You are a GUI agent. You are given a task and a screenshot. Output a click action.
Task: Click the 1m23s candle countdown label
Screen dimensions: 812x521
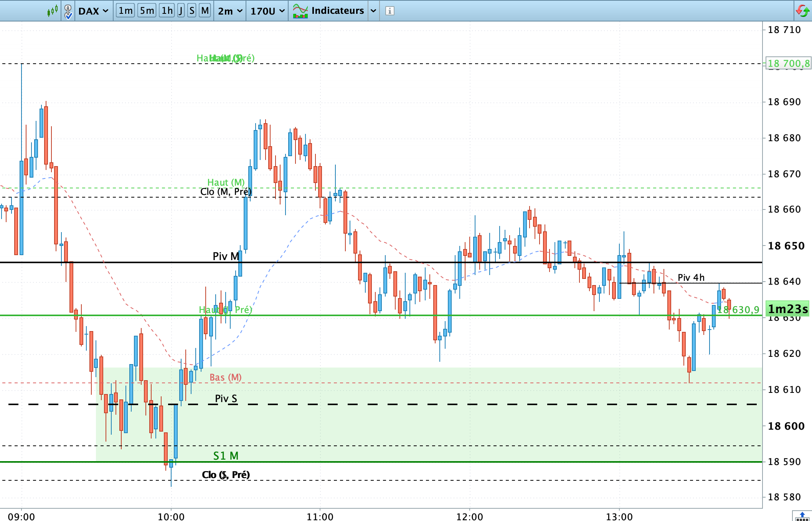787,309
